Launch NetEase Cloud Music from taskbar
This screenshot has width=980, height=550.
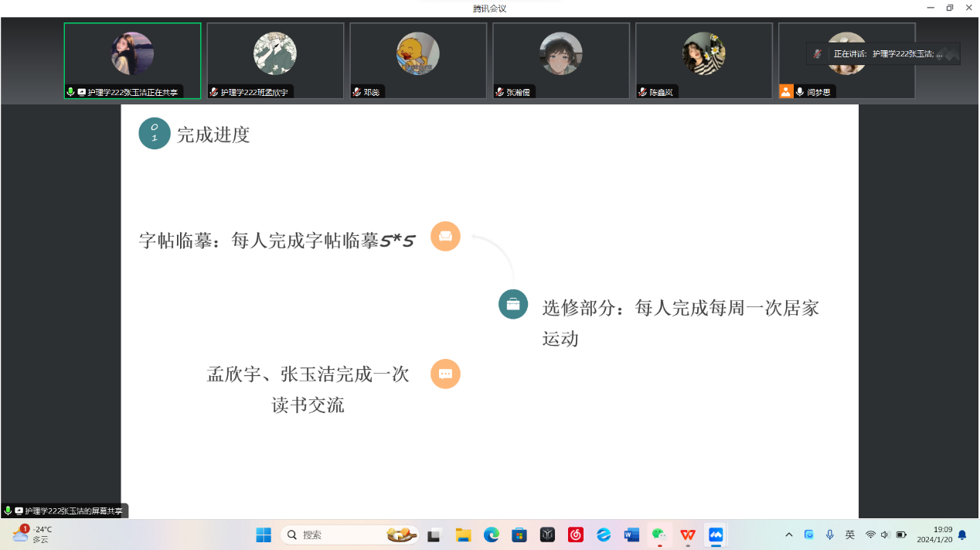click(576, 535)
